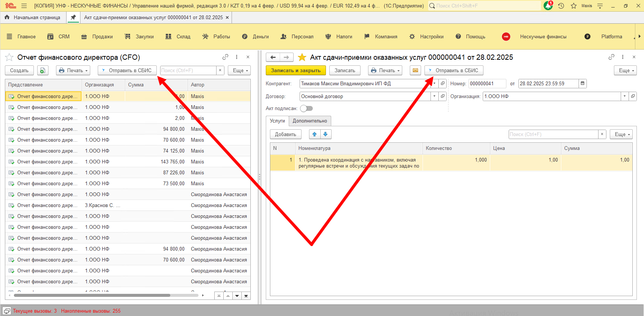Click the notifications bell icon
The width and height of the screenshot is (644, 316).
pos(548,6)
